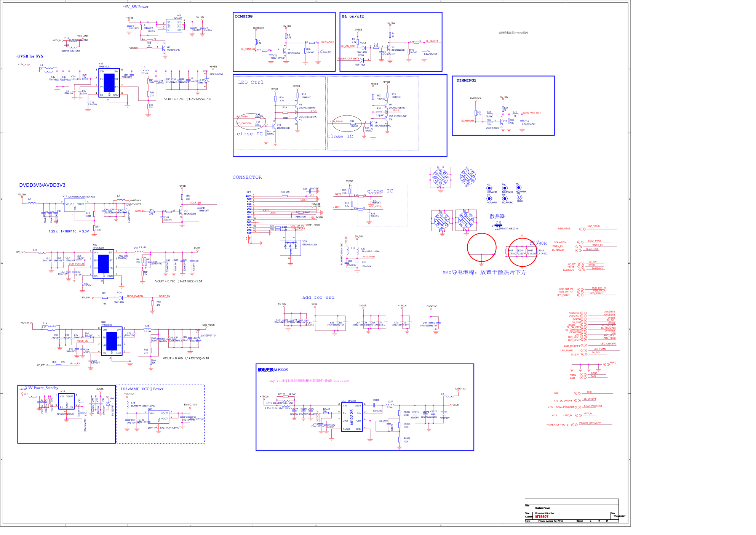Click the MT5507 document number text
756x535 pixels.
(x=542, y=517)
